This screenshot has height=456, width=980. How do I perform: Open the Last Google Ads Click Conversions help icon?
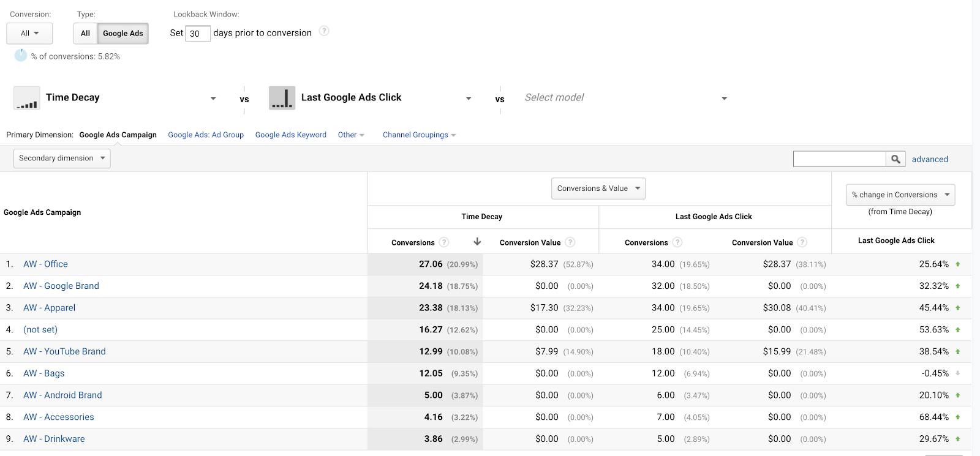(x=677, y=242)
